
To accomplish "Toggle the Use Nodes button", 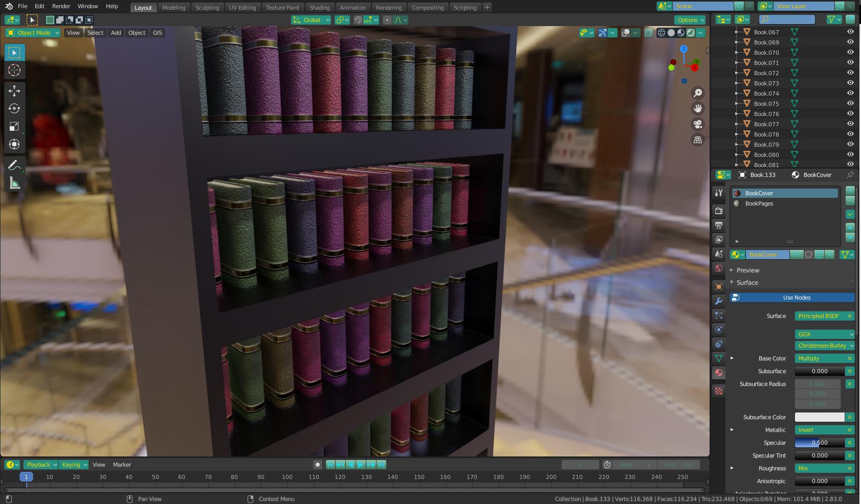I will pyautogui.click(x=792, y=297).
